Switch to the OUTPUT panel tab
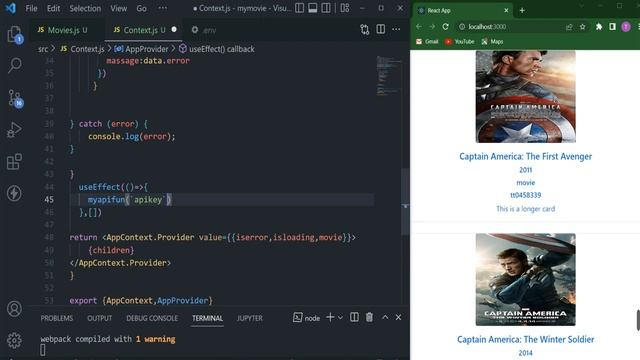This screenshot has width=640, height=360. click(x=100, y=318)
